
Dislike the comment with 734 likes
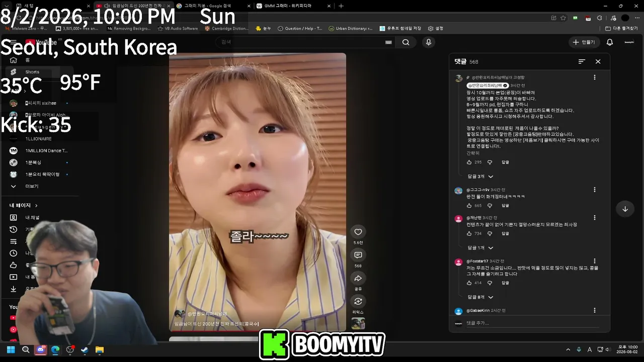click(x=490, y=234)
